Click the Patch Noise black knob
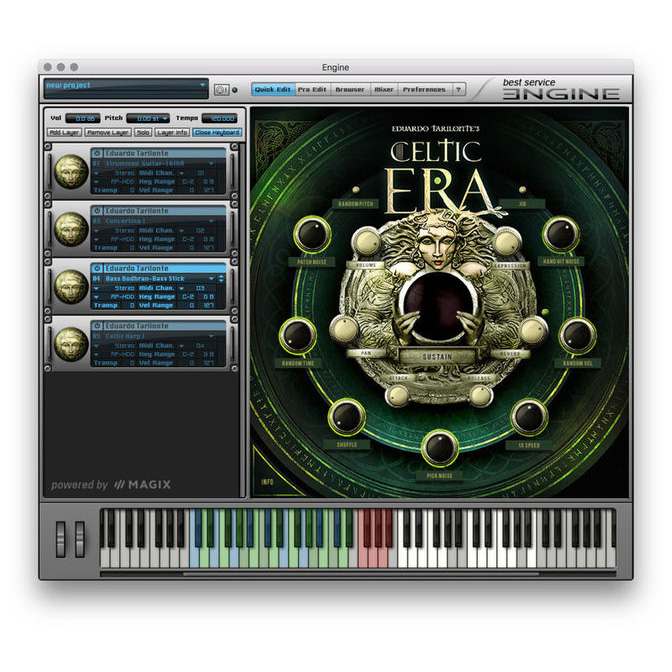The height and width of the screenshot is (672, 672). pos(312,234)
